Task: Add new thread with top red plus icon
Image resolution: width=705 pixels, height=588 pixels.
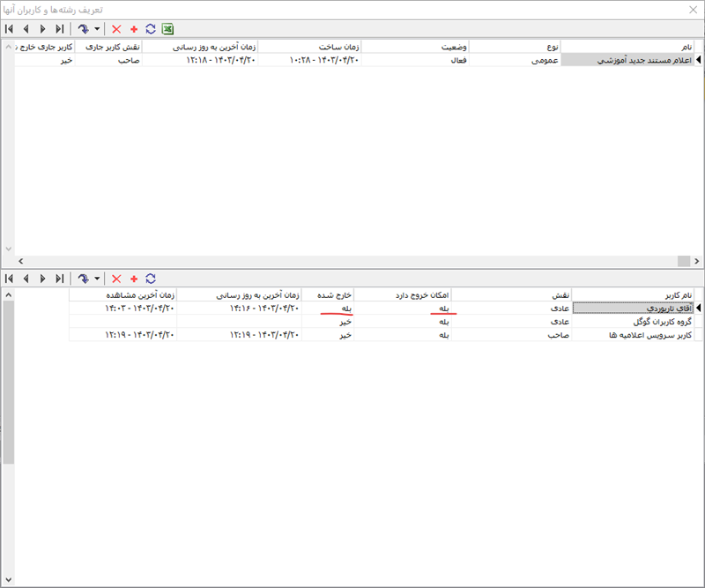Action: pos(134,29)
